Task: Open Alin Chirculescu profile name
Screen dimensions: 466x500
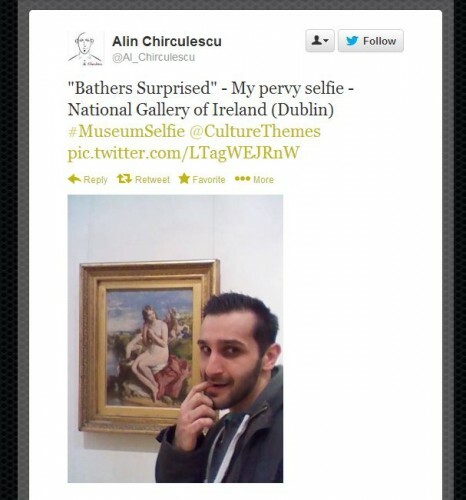Action: (167, 41)
